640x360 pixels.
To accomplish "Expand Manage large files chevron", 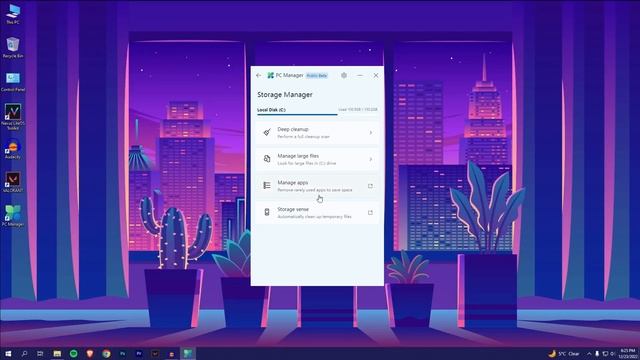I will point(371,159).
